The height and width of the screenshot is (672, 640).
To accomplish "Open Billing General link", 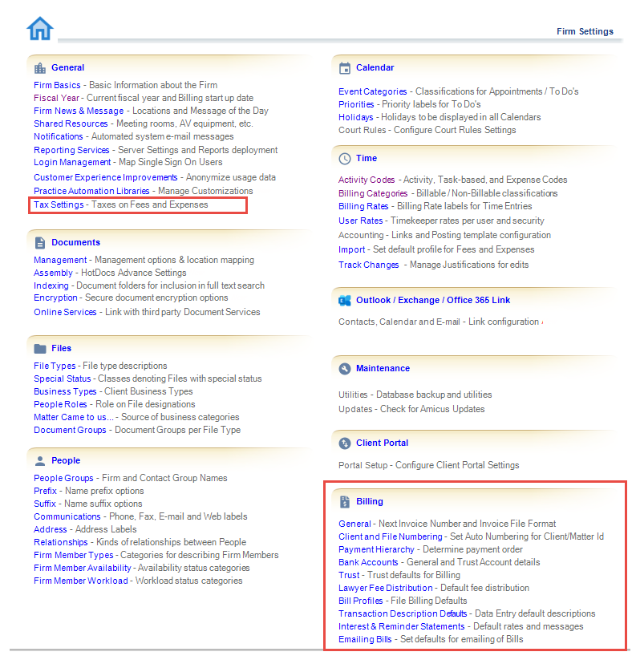I will [354, 524].
